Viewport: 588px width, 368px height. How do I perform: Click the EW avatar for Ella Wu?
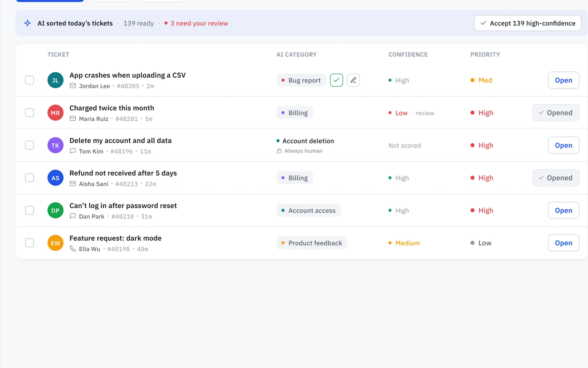[x=55, y=243]
